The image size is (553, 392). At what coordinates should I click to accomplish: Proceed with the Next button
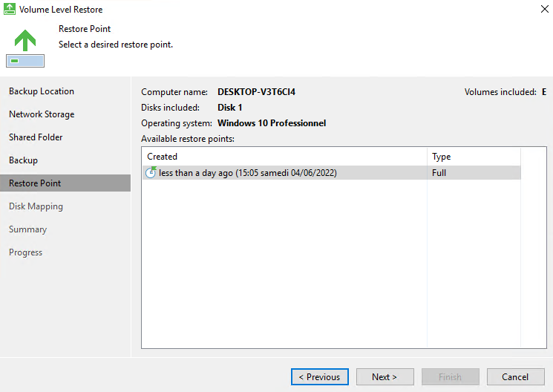pyautogui.click(x=385, y=377)
